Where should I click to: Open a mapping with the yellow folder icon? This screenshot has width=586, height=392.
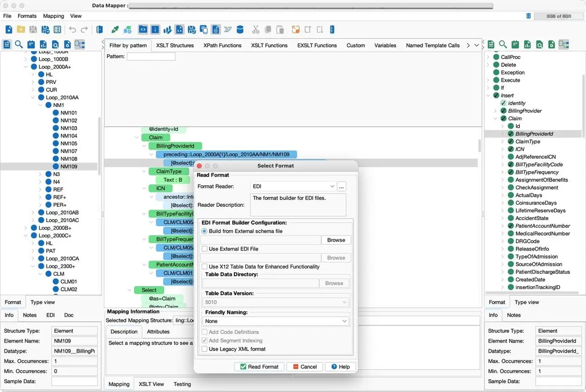click(21, 30)
